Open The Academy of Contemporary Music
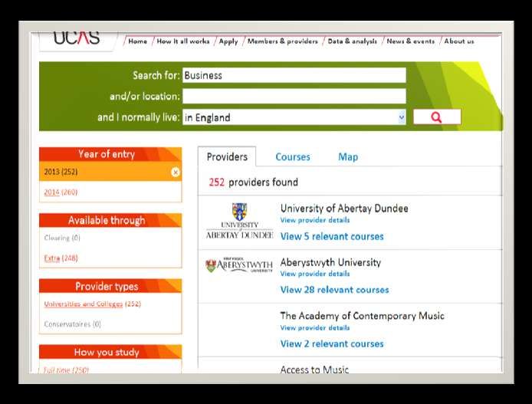The width and height of the screenshot is (532, 404). [363, 316]
